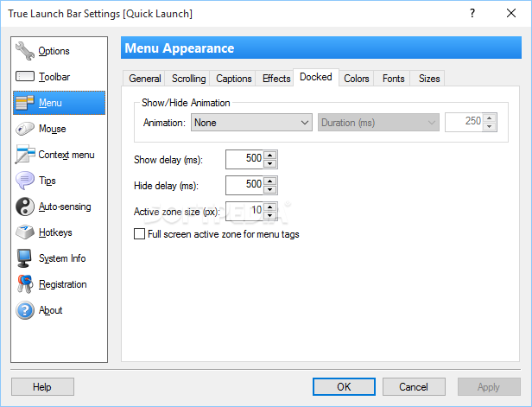
Task: Go to the Effects tab
Action: coord(276,79)
